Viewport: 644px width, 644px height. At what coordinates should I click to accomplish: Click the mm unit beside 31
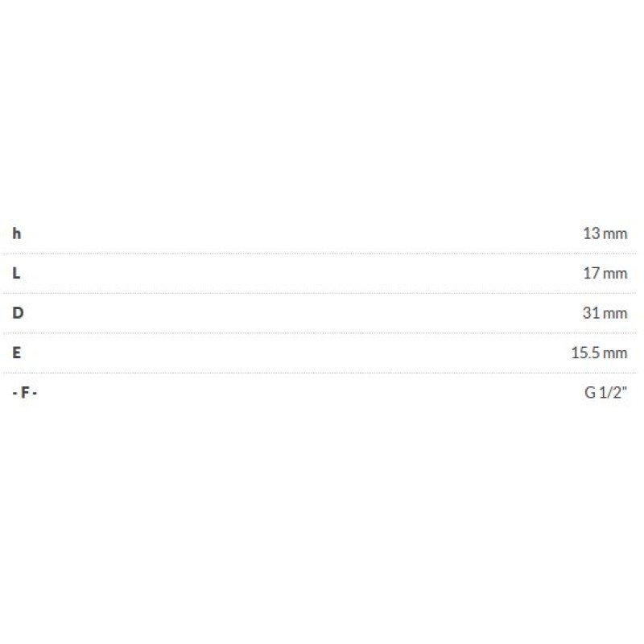tap(614, 312)
